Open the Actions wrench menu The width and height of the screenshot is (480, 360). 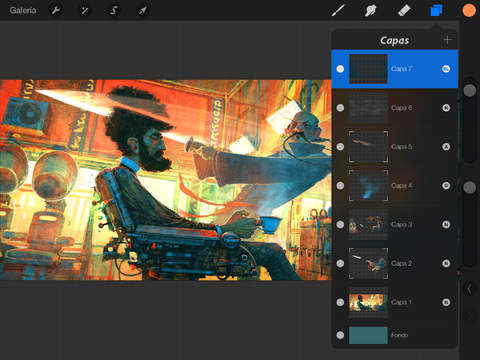pos(56,11)
